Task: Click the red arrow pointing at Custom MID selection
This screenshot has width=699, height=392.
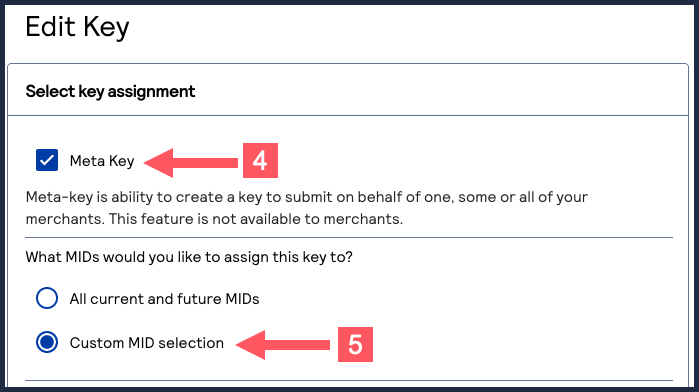Action: point(283,345)
